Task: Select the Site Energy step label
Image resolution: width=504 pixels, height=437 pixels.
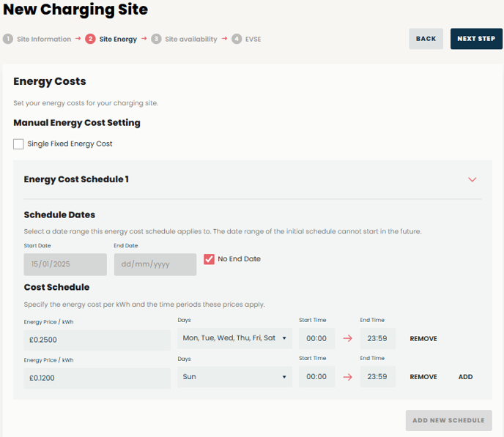Action: pyautogui.click(x=118, y=40)
